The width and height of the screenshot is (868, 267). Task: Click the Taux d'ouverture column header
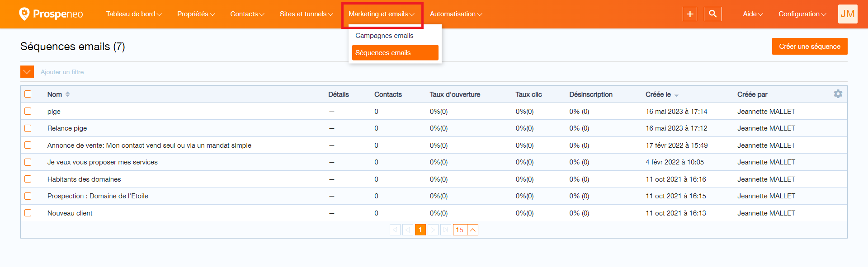pyautogui.click(x=455, y=94)
